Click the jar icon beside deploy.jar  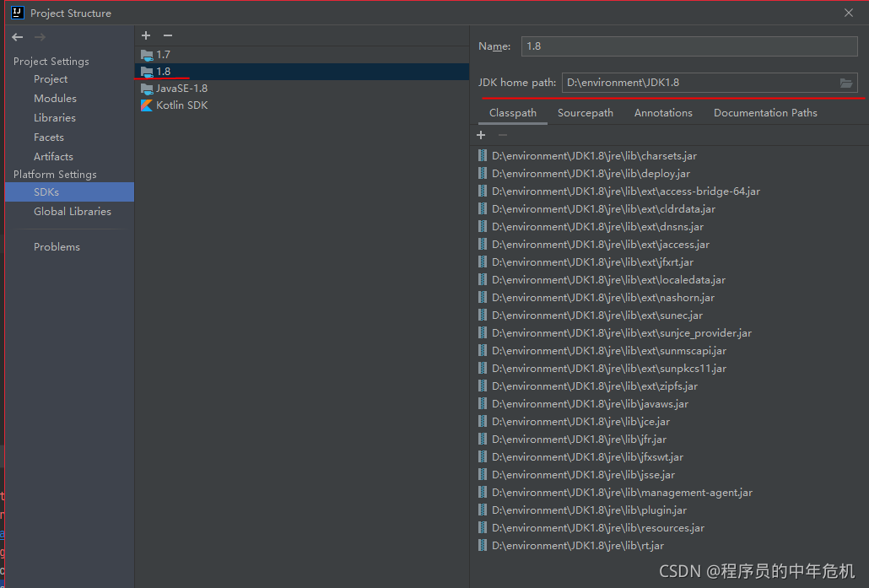point(483,174)
